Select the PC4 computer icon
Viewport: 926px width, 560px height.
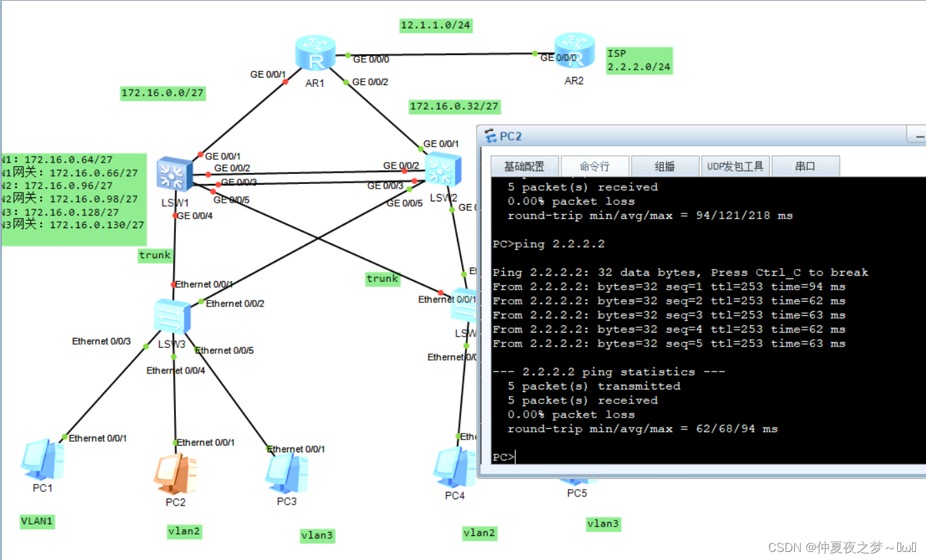pyautogui.click(x=455, y=467)
